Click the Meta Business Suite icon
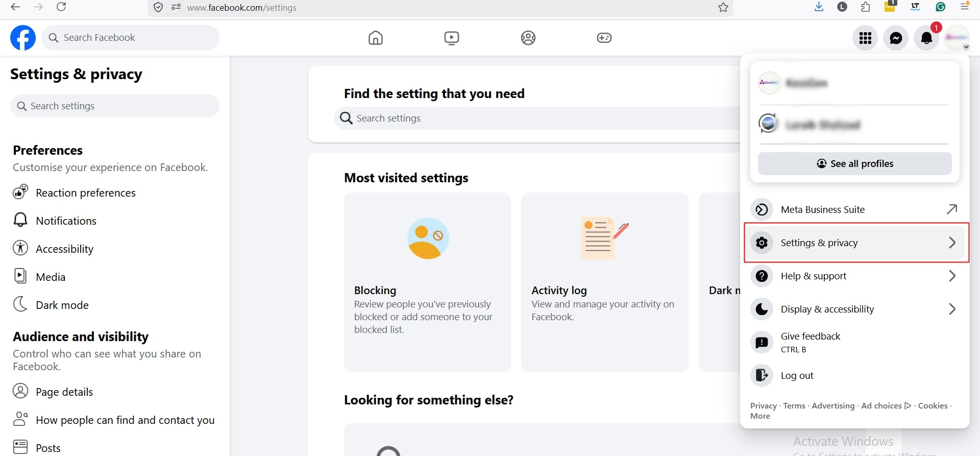The image size is (980, 456). pos(762,209)
